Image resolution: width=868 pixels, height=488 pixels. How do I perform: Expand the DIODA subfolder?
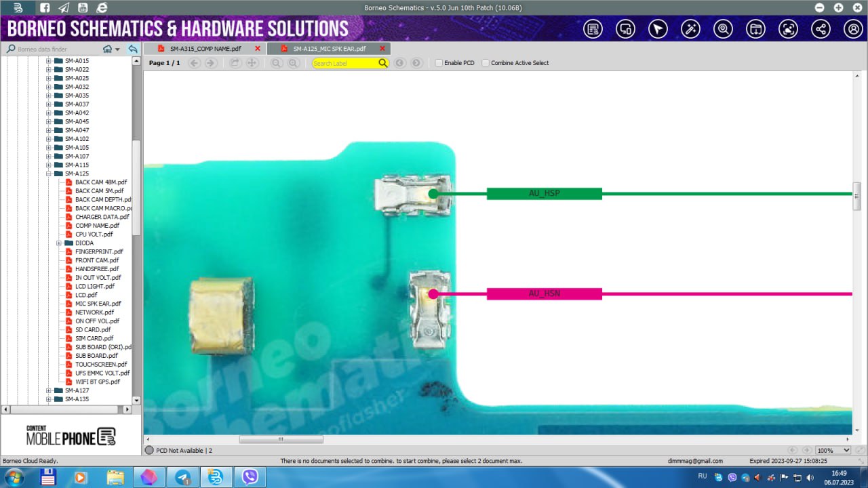click(59, 243)
